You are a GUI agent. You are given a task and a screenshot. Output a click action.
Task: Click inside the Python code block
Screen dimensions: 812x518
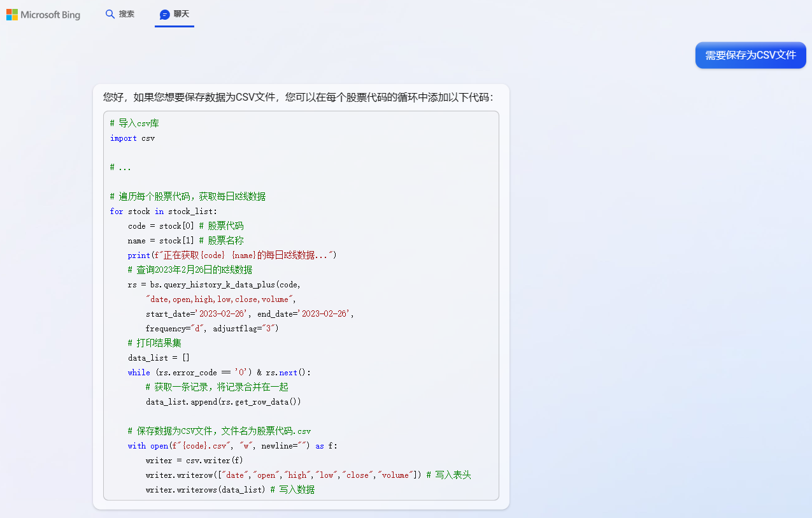coord(301,306)
